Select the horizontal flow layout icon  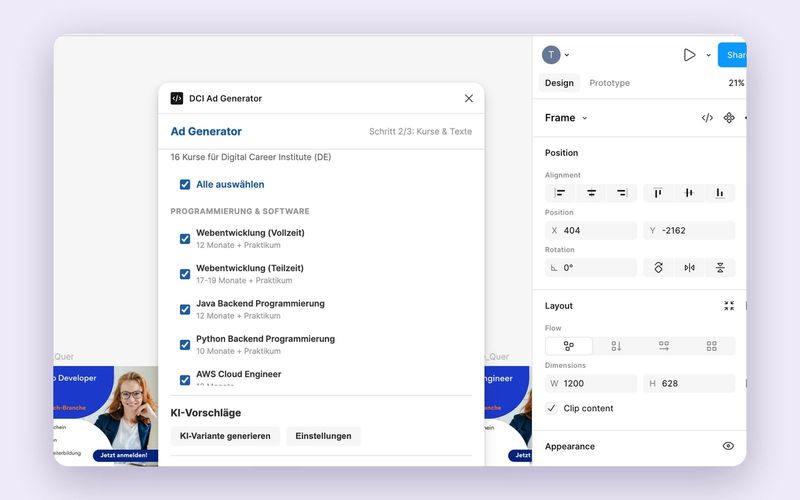(x=664, y=346)
